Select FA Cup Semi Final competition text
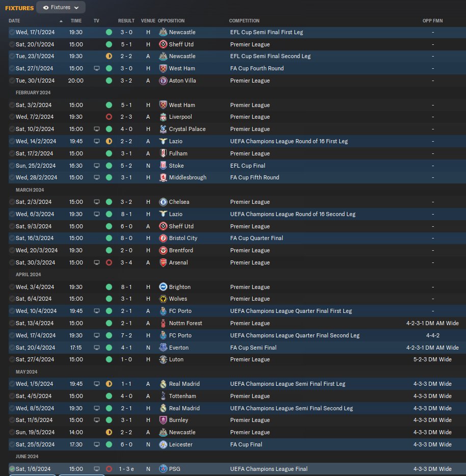The width and height of the screenshot is (466, 476). coord(253,348)
